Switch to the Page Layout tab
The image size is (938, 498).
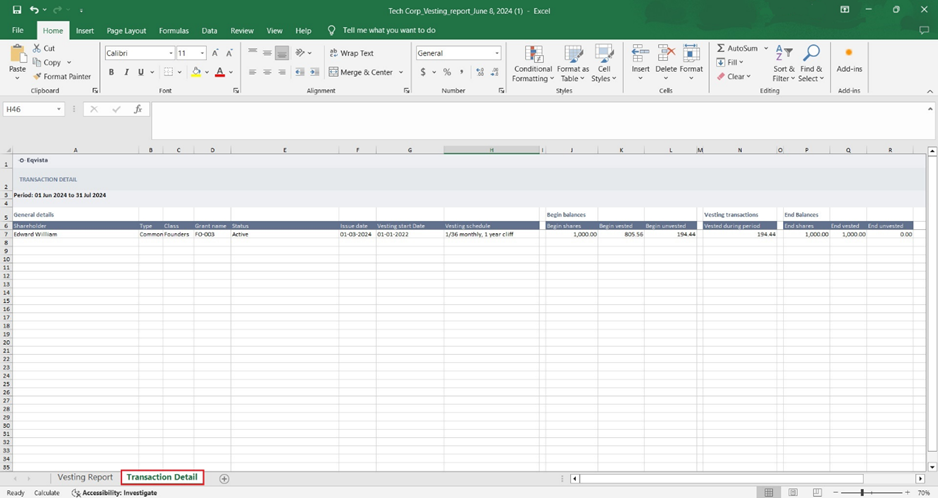(126, 31)
